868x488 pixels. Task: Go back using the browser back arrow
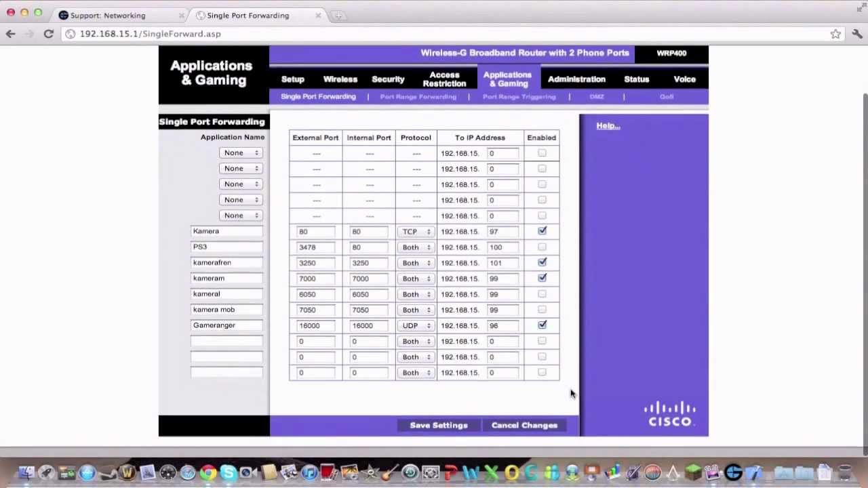pyautogui.click(x=10, y=34)
